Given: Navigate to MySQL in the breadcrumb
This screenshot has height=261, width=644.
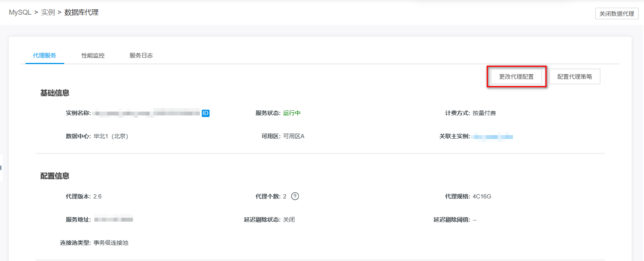Looking at the screenshot, I should click(20, 12).
